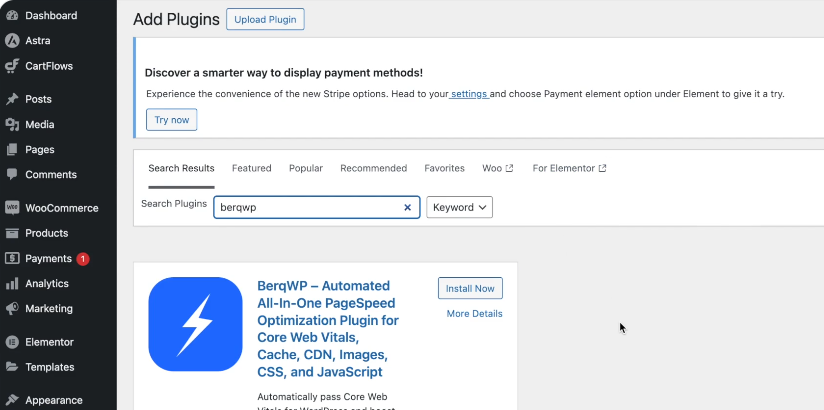Viewport: 824px width, 410px height.
Task: Open the Elementor menu
Action: pyautogui.click(x=49, y=342)
